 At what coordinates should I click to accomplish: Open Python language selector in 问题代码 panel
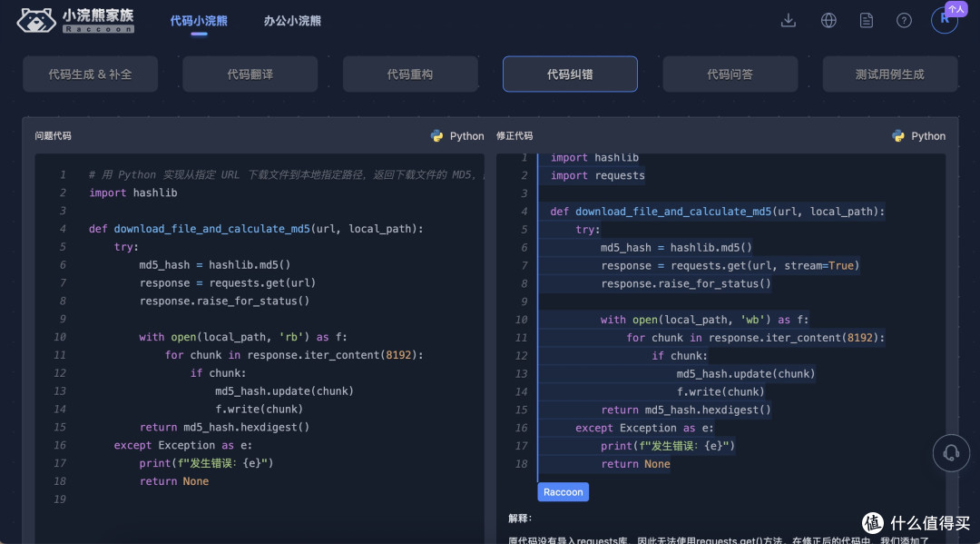click(457, 135)
